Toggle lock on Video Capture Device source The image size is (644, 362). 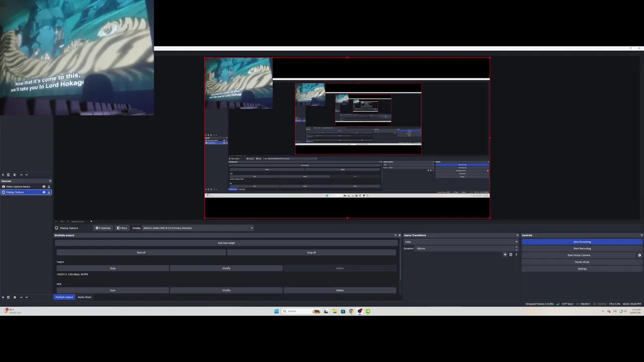click(x=49, y=187)
